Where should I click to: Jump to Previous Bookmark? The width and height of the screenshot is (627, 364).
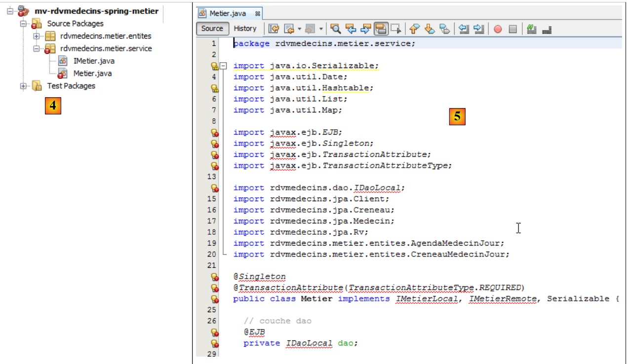tap(414, 29)
